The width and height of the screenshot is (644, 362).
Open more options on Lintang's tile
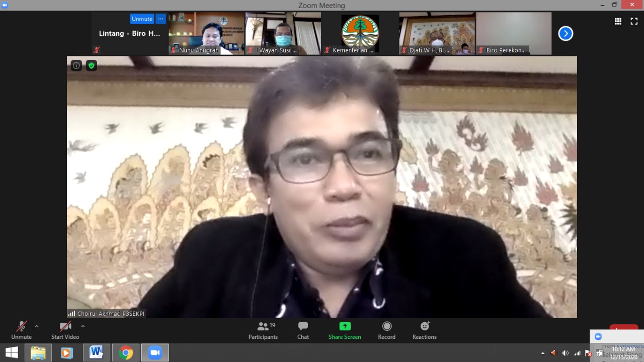click(x=160, y=19)
